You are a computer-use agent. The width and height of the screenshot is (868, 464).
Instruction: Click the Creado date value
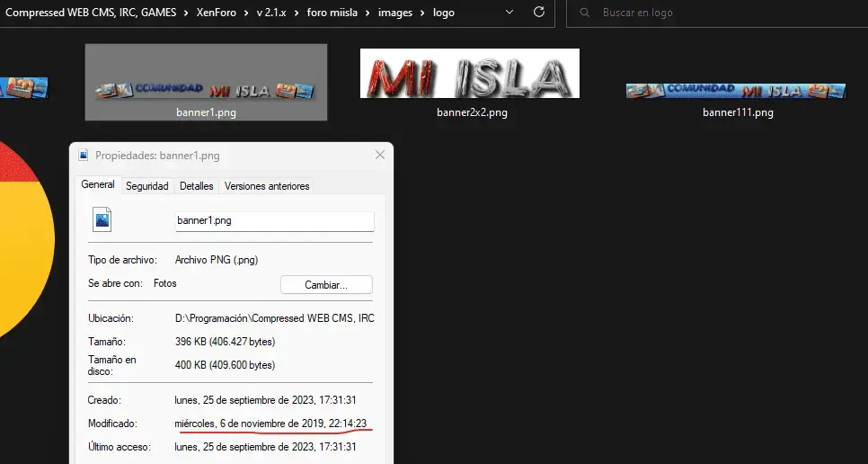(x=265, y=400)
